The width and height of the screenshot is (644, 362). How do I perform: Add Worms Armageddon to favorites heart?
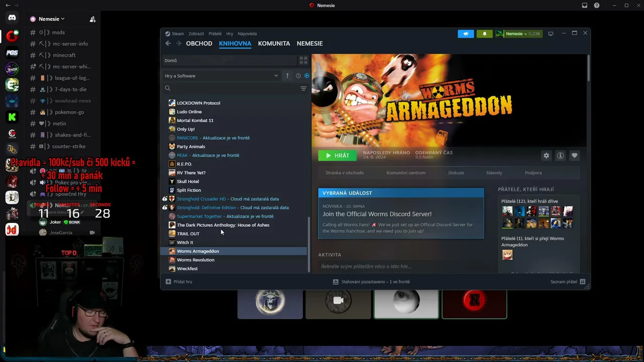point(575,155)
